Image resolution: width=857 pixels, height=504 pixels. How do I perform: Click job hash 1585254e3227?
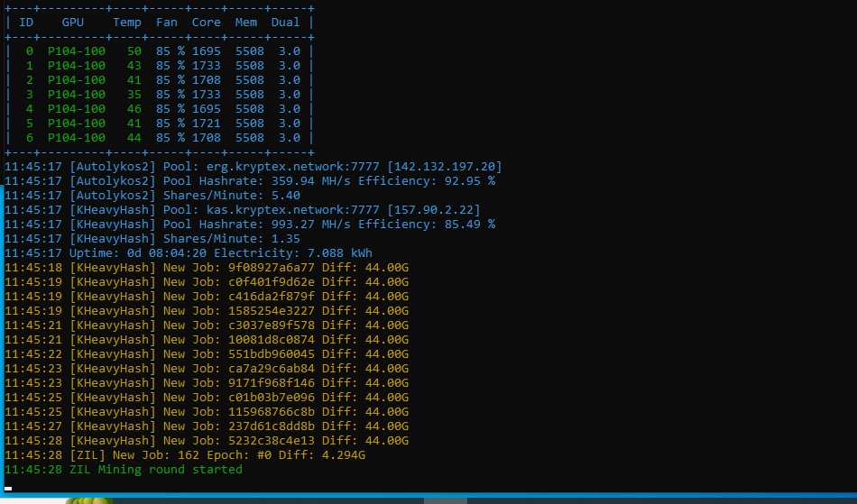[272, 311]
